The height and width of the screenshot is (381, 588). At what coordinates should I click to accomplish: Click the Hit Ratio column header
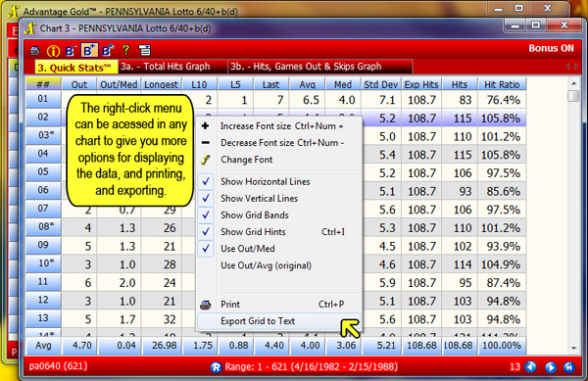[x=502, y=84]
